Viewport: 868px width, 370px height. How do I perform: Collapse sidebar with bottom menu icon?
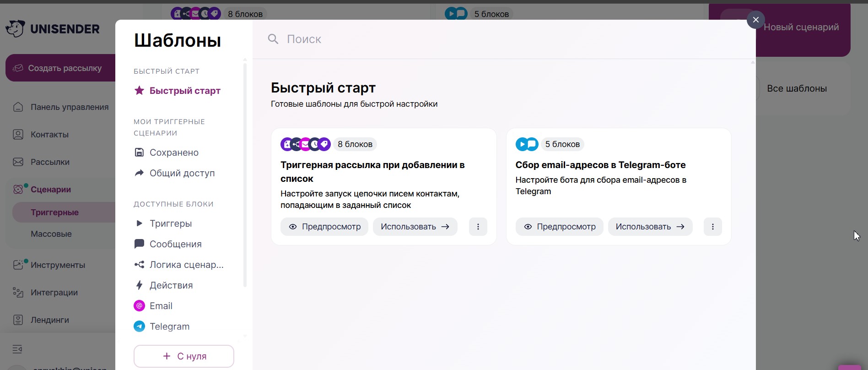point(17,349)
